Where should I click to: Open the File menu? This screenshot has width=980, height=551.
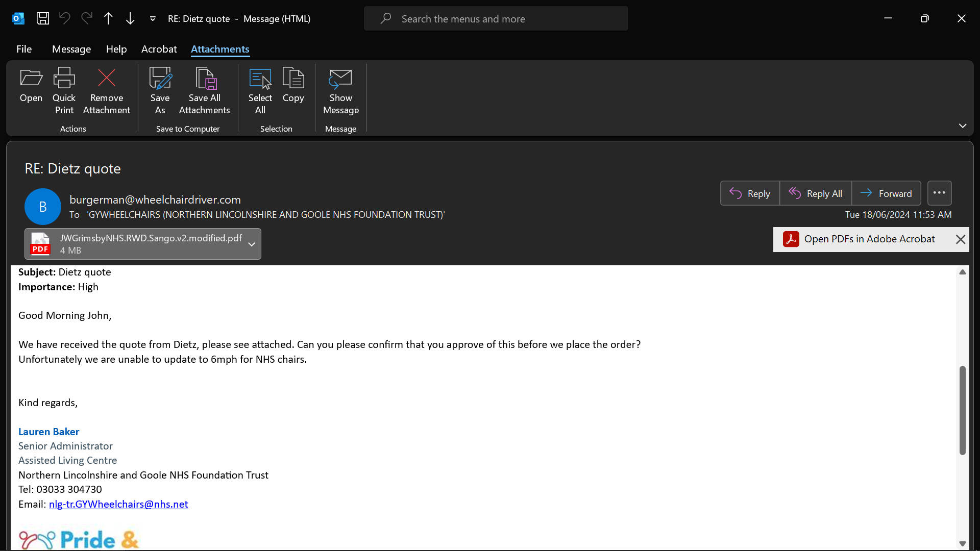pos(24,49)
